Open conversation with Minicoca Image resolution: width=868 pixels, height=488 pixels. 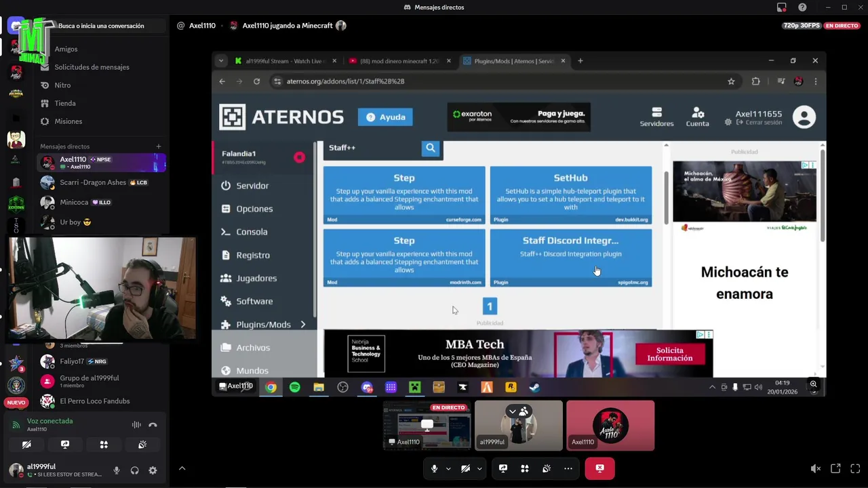[102, 202]
